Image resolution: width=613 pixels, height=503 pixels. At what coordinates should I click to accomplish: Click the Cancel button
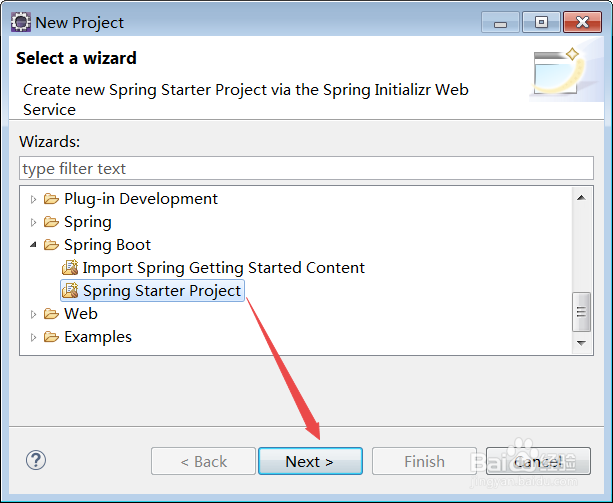[538, 461]
